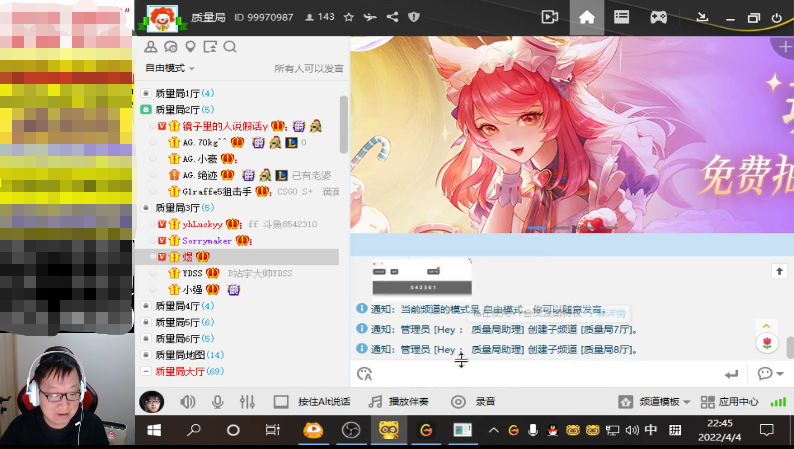Screen dimensions: 794x449
Task: Select user Sorrymaker
Action: (207, 240)
